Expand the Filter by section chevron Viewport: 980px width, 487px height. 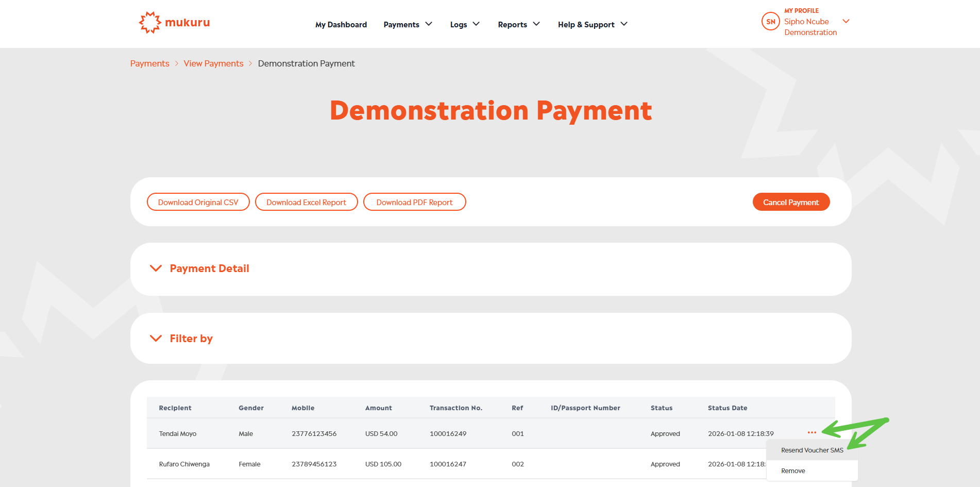(x=156, y=339)
